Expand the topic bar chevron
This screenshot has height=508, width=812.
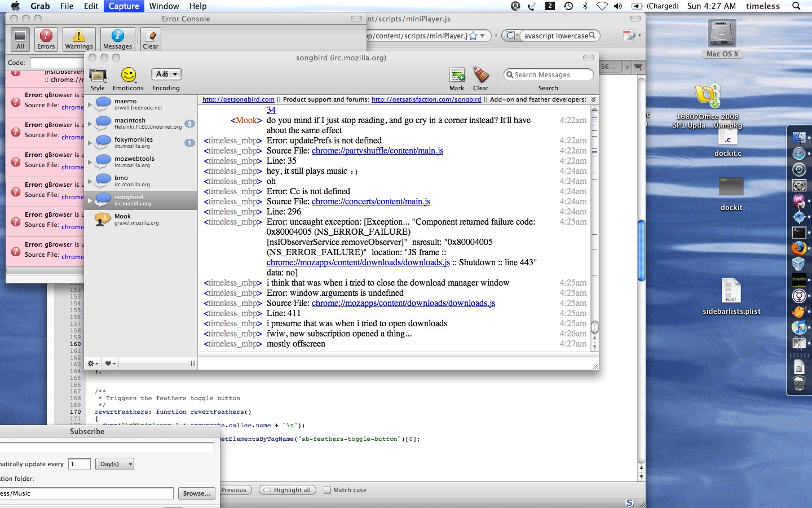click(593, 99)
